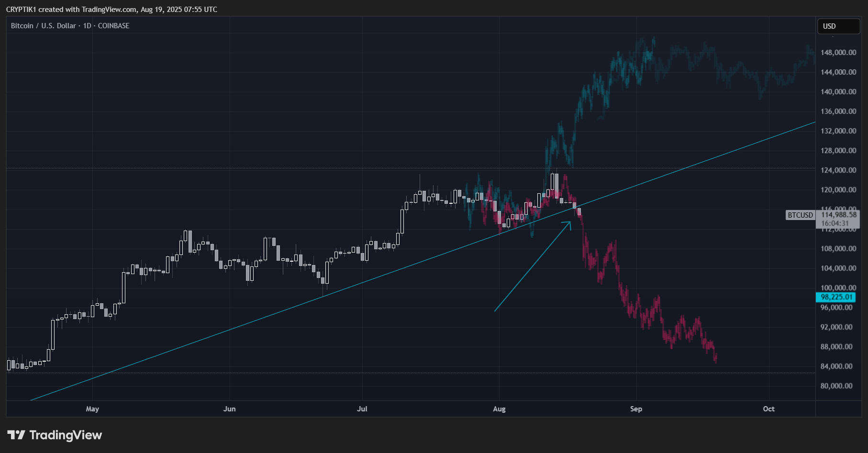Click the 128,000.00 price axis label

[x=838, y=151]
